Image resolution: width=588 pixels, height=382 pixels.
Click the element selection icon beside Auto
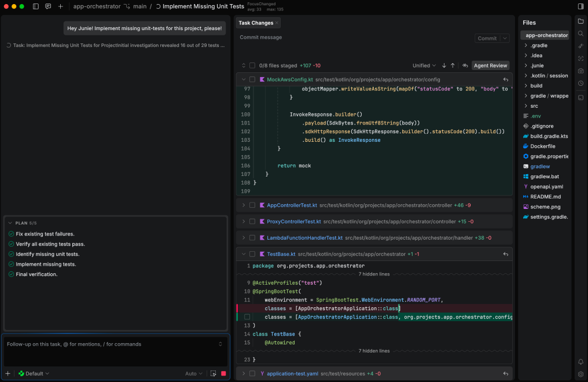[x=213, y=374]
